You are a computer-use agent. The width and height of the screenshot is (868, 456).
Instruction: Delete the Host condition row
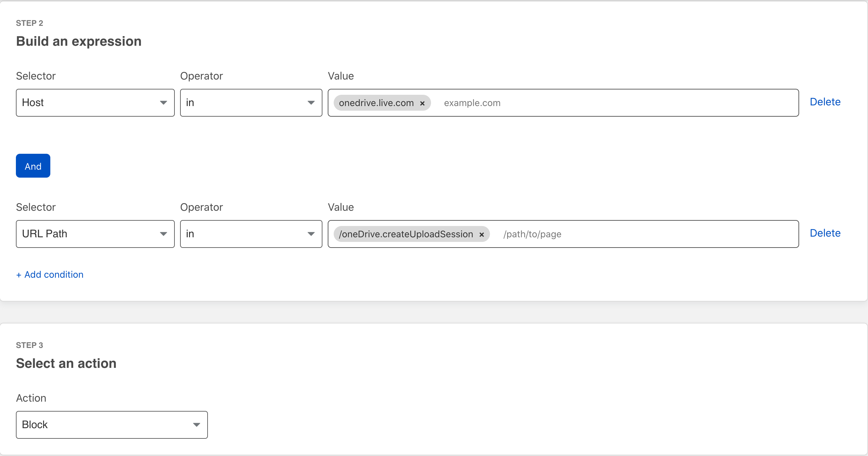click(x=825, y=102)
